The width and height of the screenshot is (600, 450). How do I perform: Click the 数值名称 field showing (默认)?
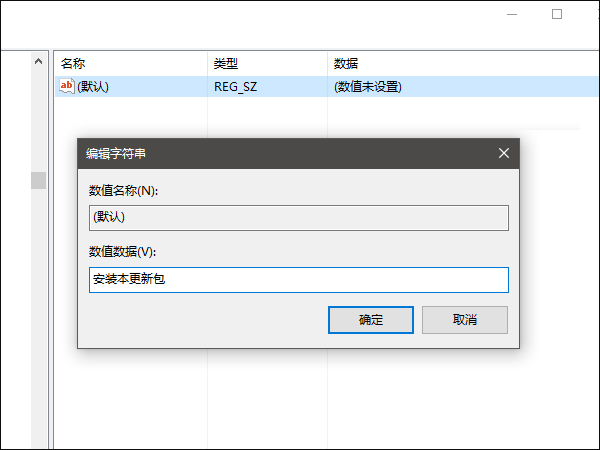click(299, 218)
